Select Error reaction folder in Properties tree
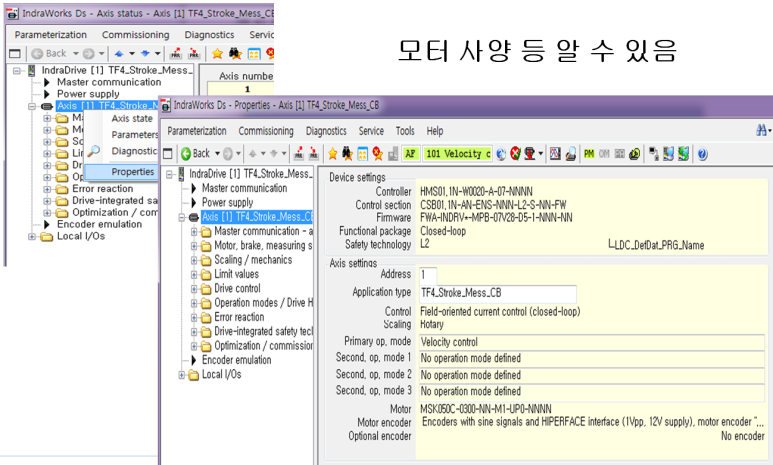The width and height of the screenshot is (773, 465). (x=239, y=317)
